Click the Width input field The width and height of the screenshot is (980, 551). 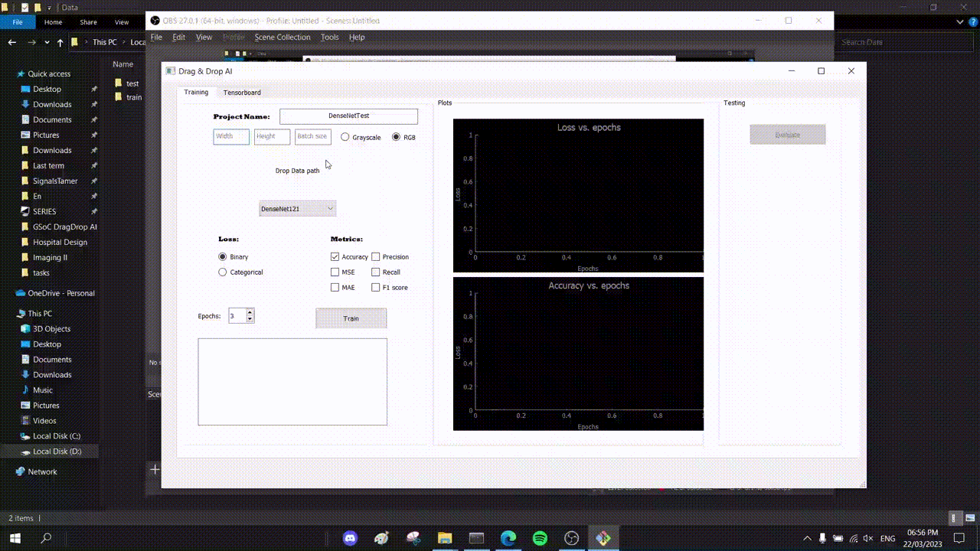click(x=231, y=137)
